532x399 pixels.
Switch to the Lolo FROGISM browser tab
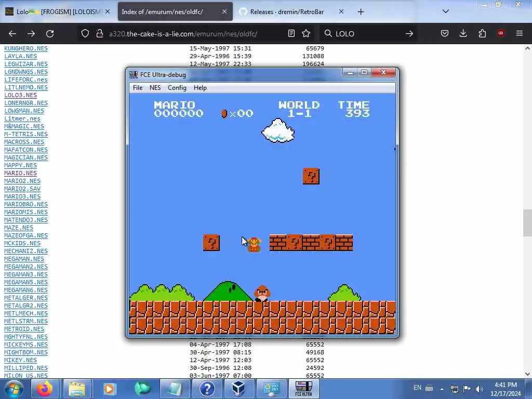pyautogui.click(x=58, y=12)
